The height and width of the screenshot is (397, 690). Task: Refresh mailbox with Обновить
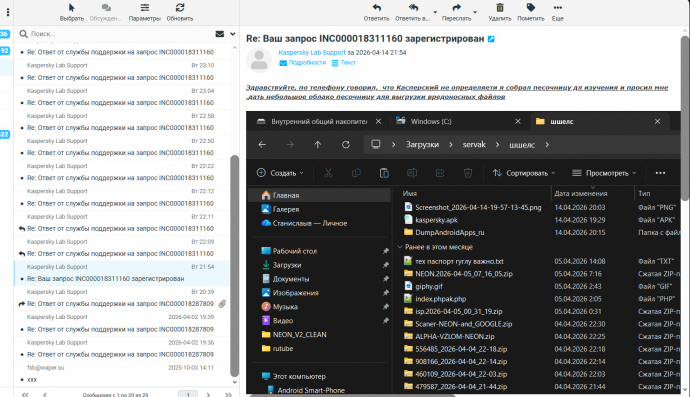pyautogui.click(x=180, y=12)
